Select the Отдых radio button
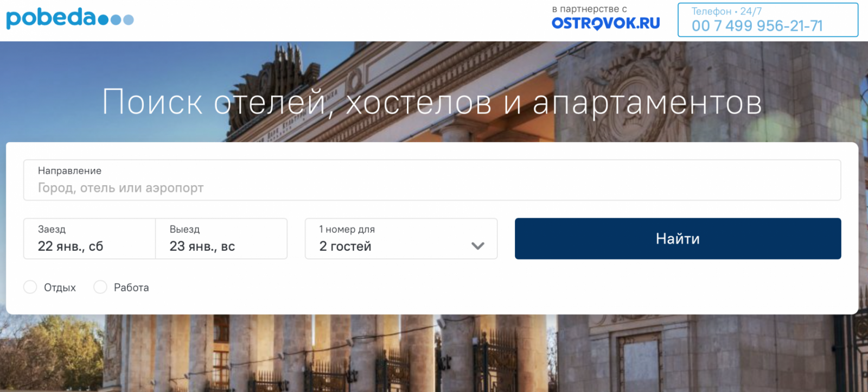Image resolution: width=868 pixels, height=392 pixels. tap(30, 287)
